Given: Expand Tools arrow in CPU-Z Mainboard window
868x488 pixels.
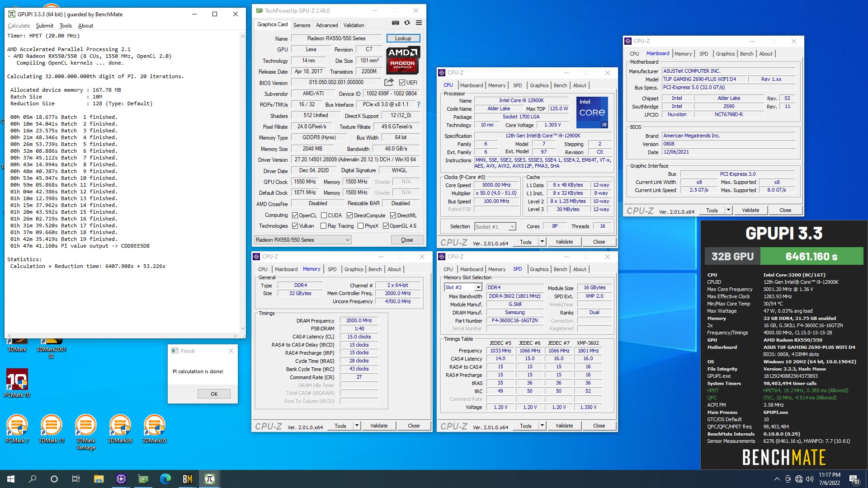Looking at the screenshot, I should point(728,210).
